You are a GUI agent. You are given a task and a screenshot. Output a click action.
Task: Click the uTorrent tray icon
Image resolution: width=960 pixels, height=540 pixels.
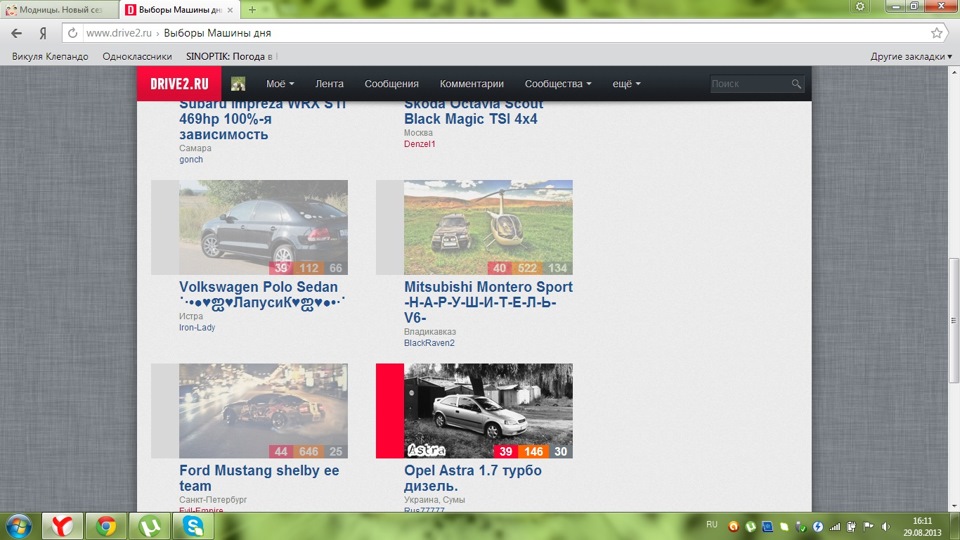click(751, 527)
